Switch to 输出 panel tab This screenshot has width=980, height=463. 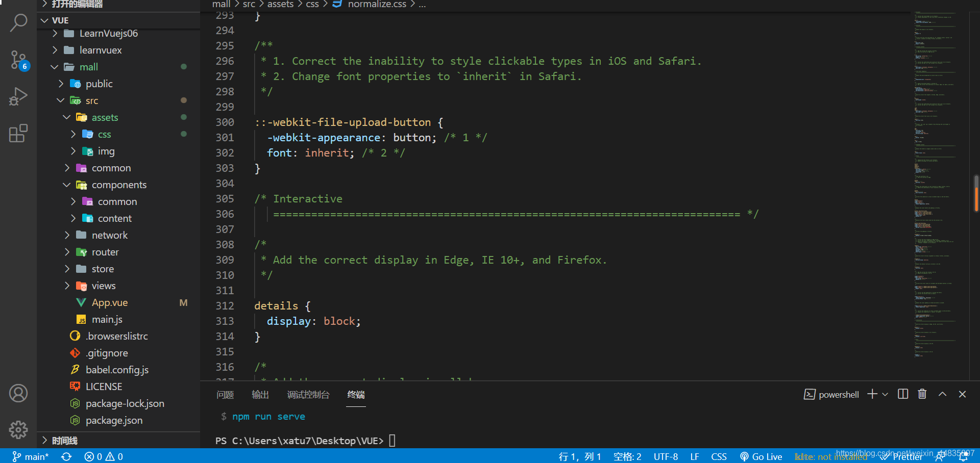[260, 395]
